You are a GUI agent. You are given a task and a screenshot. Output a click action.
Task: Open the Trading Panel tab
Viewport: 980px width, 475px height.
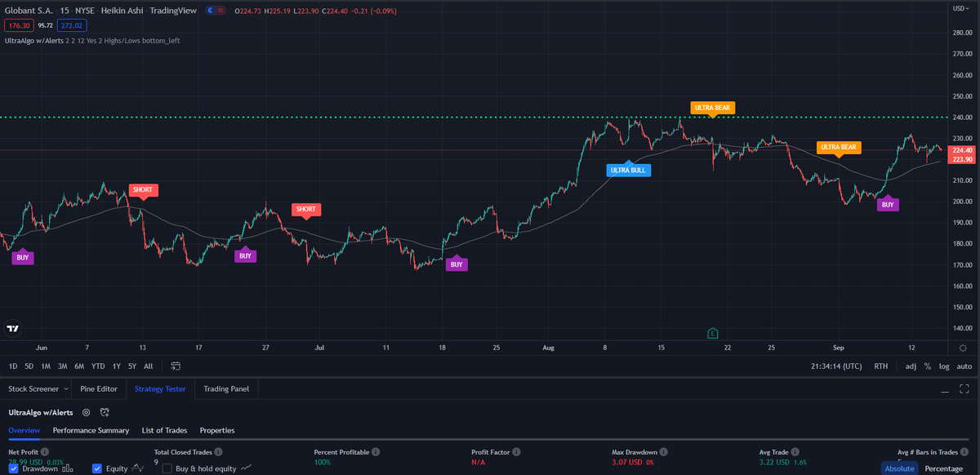(x=226, y=388)
